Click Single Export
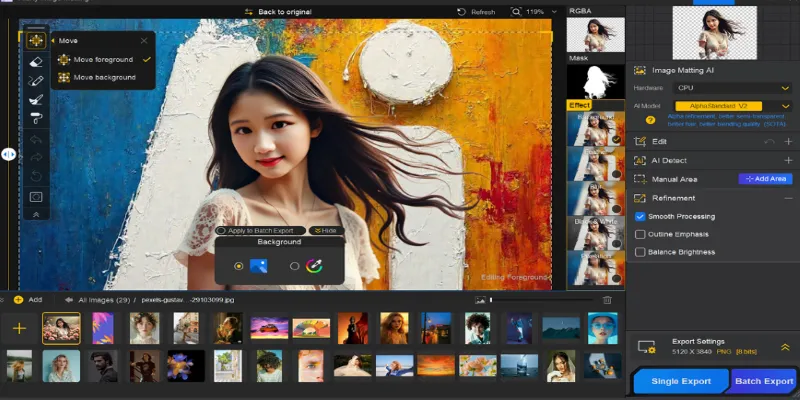800x400 pixels. [x=681, y=381]
